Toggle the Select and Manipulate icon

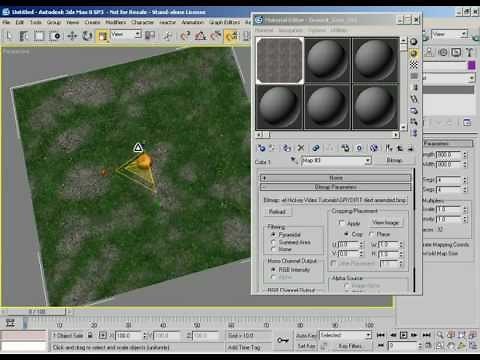[168, 35]
